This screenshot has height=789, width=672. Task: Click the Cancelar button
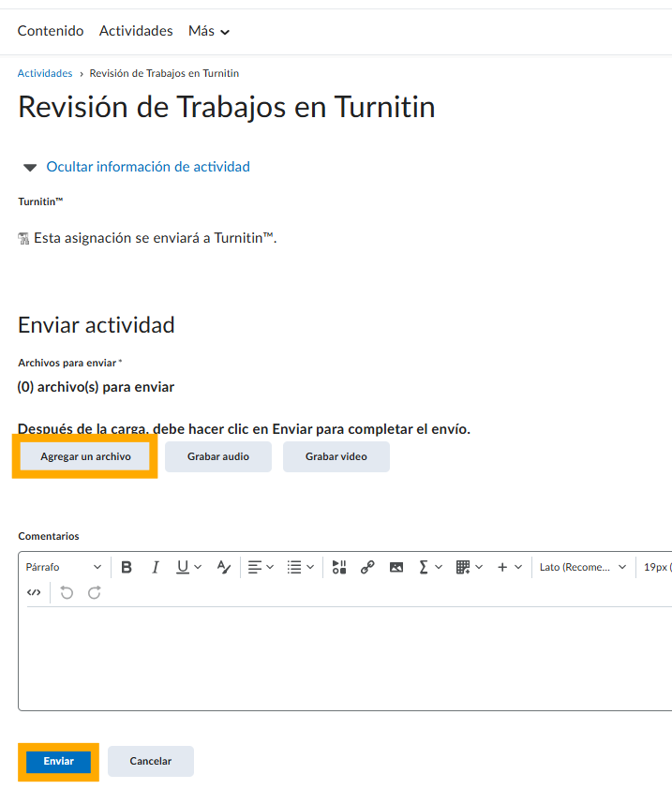point(151,761)
